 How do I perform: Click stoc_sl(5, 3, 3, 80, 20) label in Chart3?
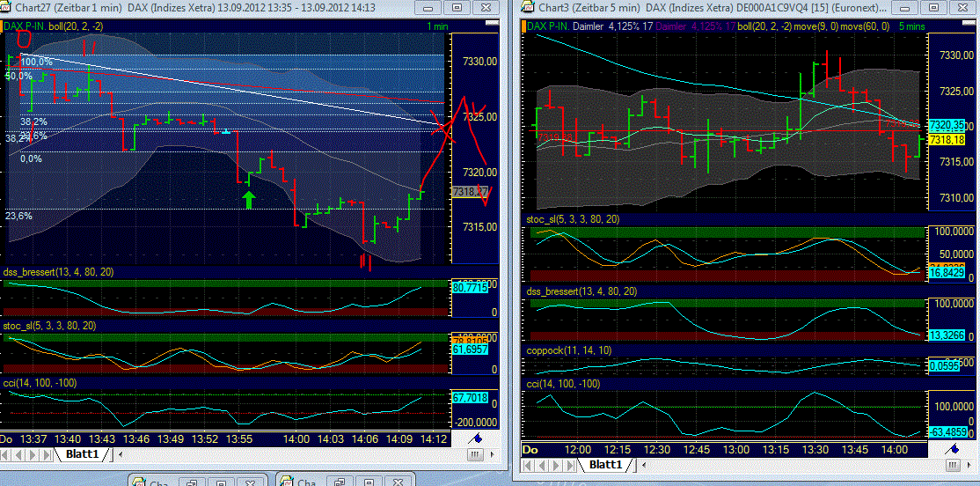click(x=574, y=219)
